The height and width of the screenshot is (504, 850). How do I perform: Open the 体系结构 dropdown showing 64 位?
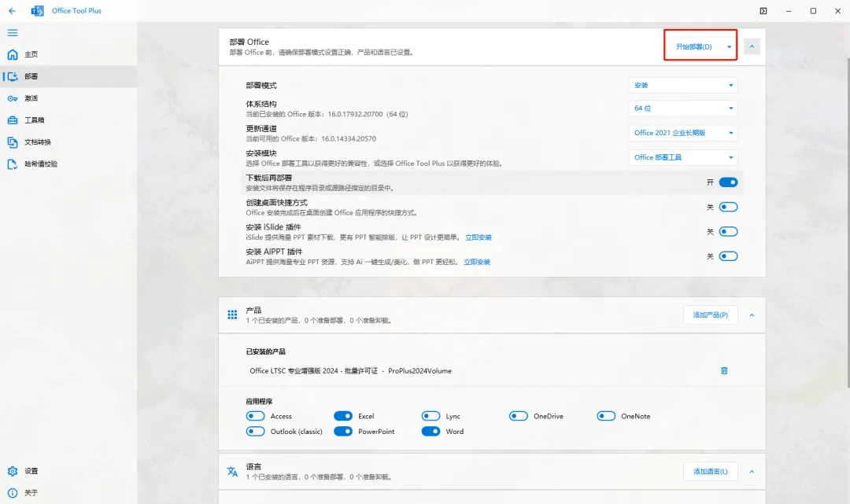[x=683, y=109]
